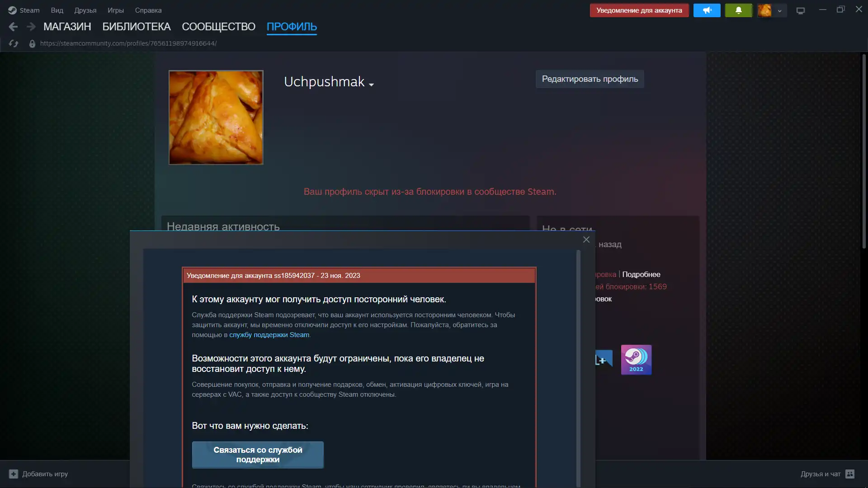Click Добавить игру label
868x488 pixels.
point(45,474)
